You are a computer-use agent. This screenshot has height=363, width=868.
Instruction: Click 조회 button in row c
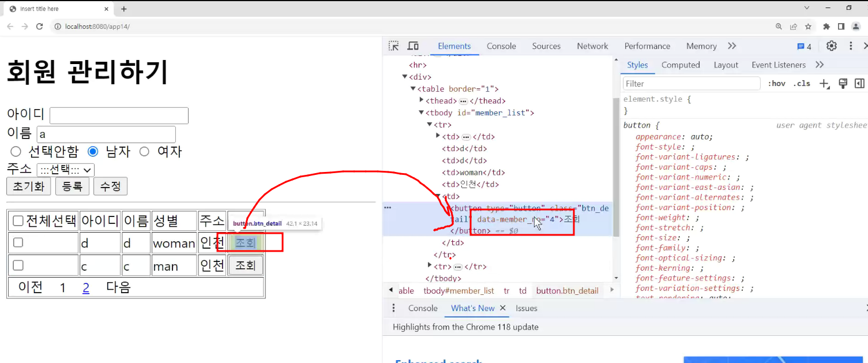[x=246, y=265]
